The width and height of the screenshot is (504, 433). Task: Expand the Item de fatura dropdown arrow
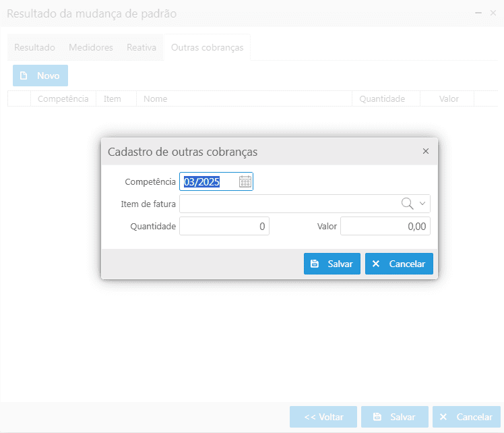click(422, 204)
